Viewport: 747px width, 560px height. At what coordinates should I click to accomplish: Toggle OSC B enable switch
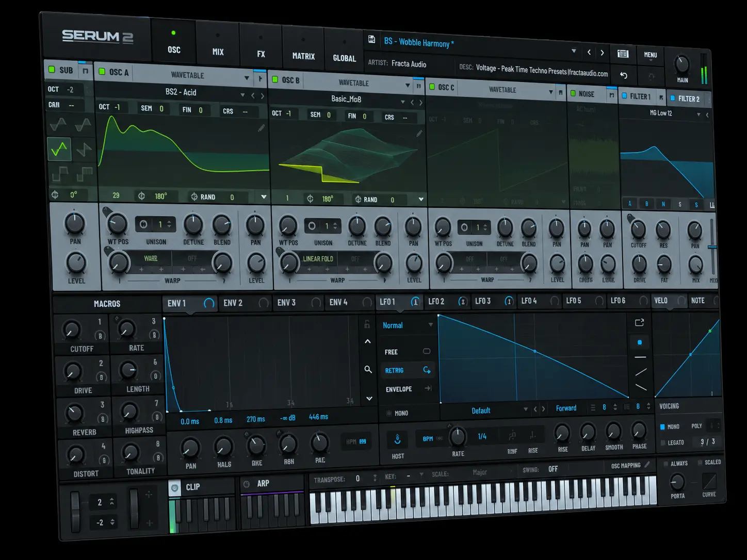275,79
